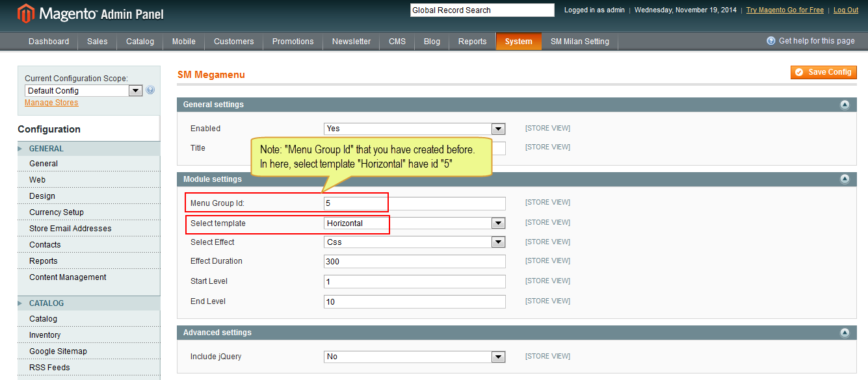
Task: Click the Title input field
Action: (415, 148)
